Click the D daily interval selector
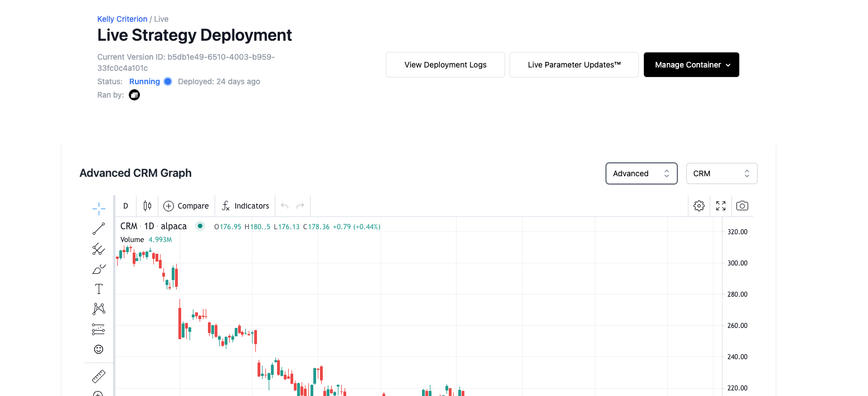This screenshot has width=868, height=396. 125,205
